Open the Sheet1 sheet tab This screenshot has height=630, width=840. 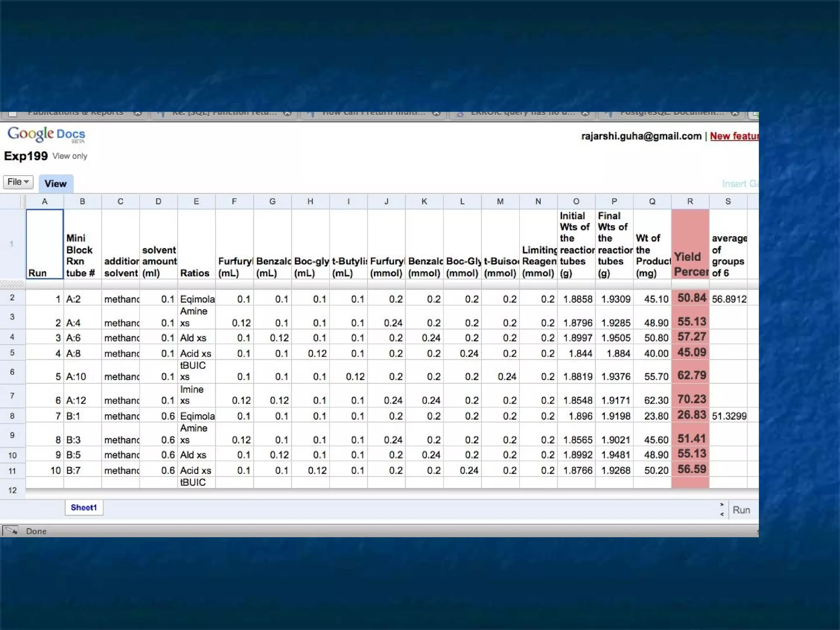point(84,507)
